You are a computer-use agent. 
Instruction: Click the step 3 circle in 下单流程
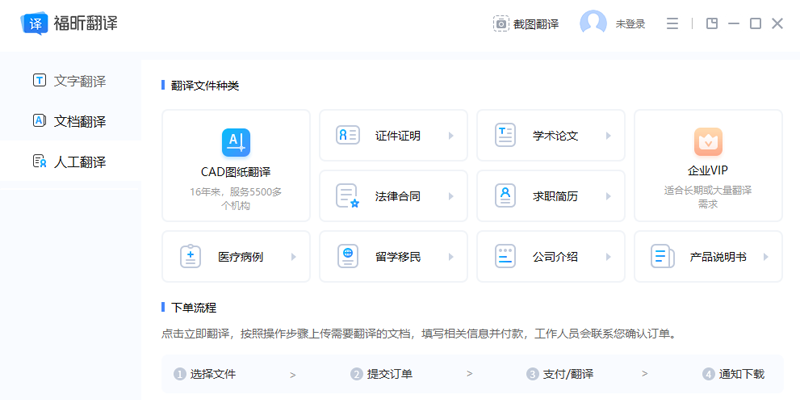tap(532, 374)
